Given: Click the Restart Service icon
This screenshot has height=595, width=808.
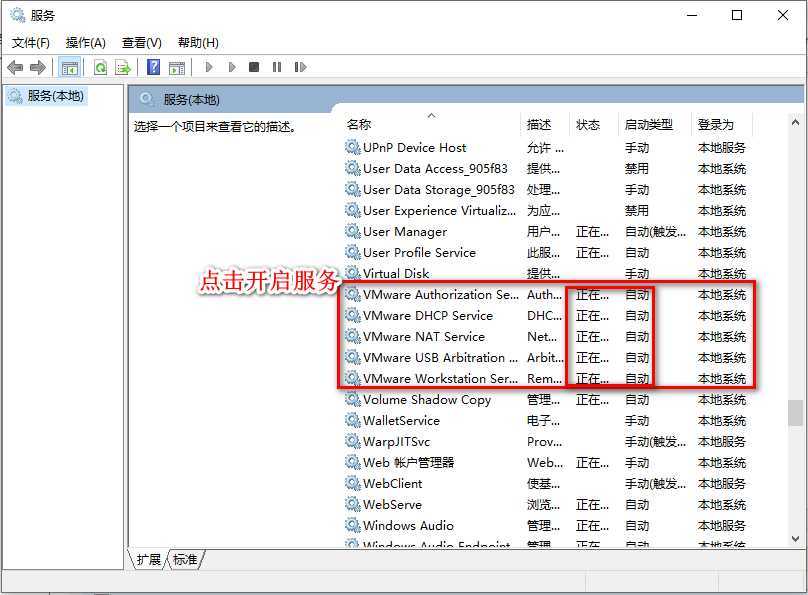Looking at the screenshot, I should pyautogui.click(x=300, y=67).
